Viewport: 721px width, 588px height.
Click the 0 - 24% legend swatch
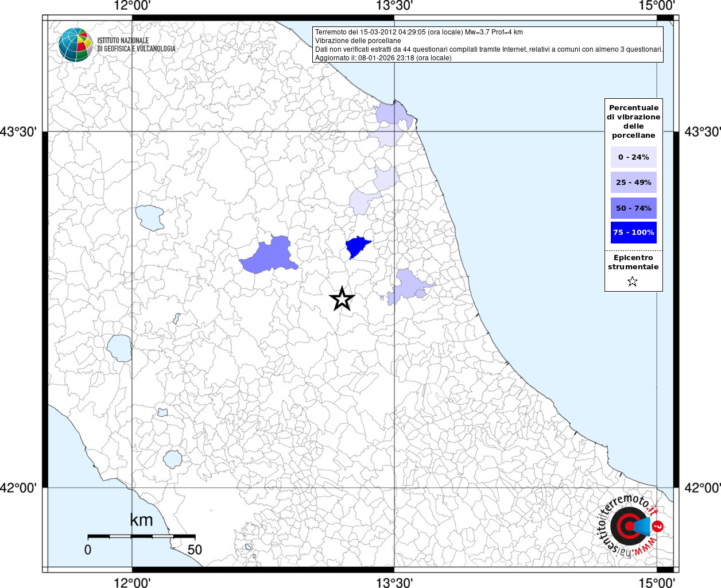pos(633,157)
